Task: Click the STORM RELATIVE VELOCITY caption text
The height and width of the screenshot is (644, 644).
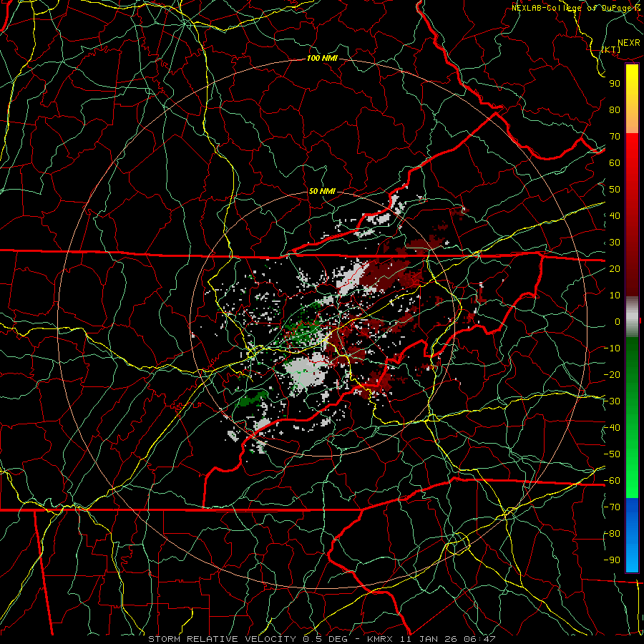Action: (x=223, y=639)
